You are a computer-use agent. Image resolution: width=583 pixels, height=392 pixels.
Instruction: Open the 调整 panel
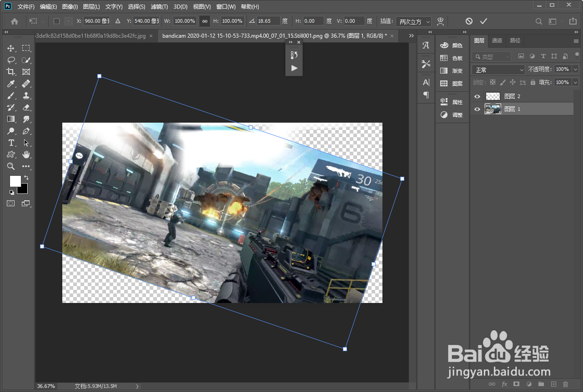tap(451, 114)
